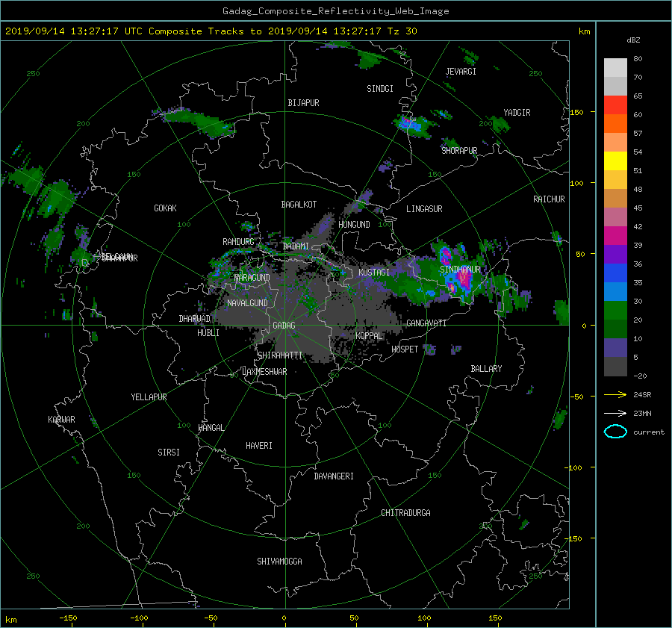Viewport: 672px width, 628px height.
Task: Click the CHITRADURGA city label
Action: point(405,513)
